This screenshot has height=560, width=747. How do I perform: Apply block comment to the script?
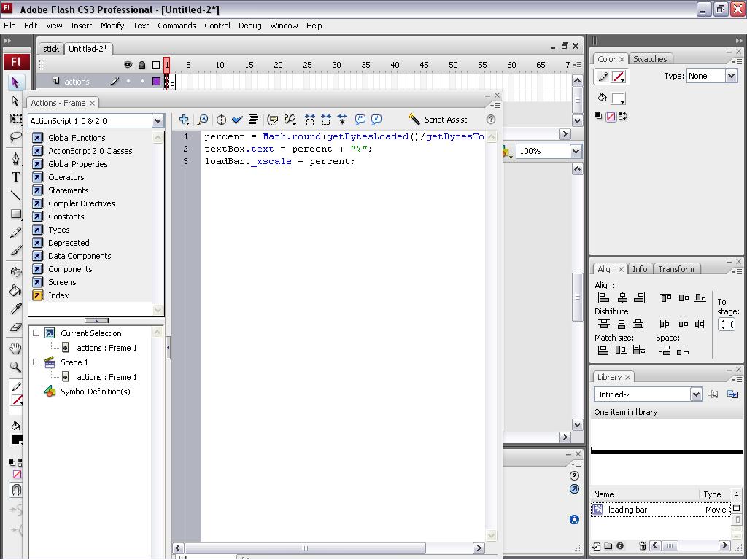coord(360,120)
